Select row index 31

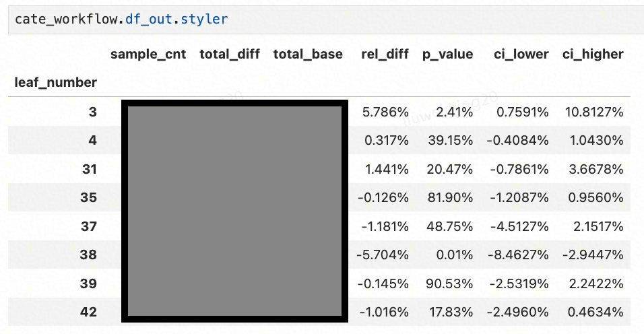point(90,169)
